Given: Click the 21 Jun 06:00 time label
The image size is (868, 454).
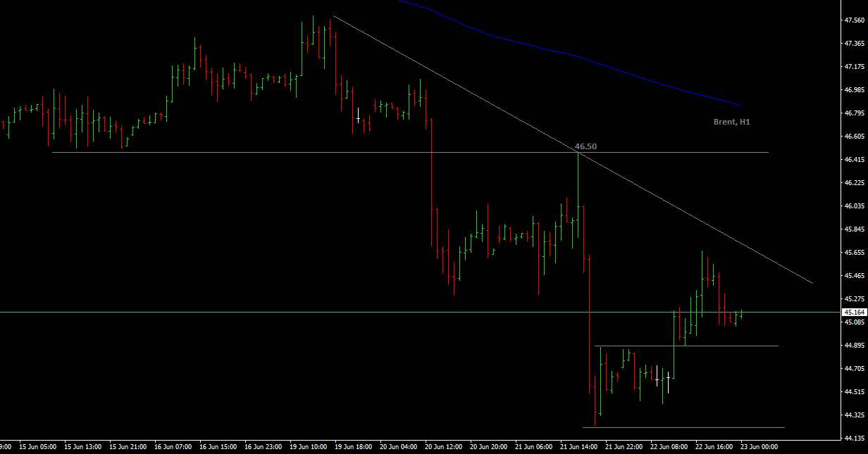Looking at the screenshot, I should pos(533,446).
